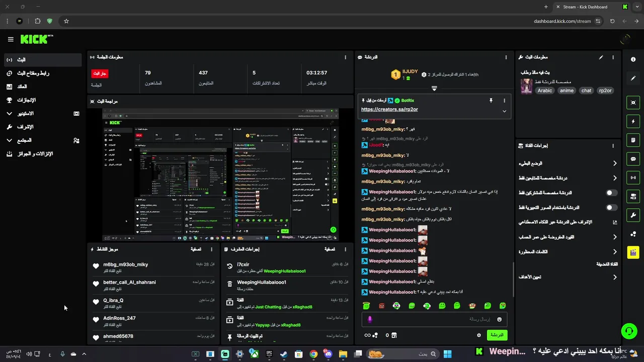This screenshot has width=644, height=362.
Task: Click the Arabic tag chip
Action: (x=545, y=90)
